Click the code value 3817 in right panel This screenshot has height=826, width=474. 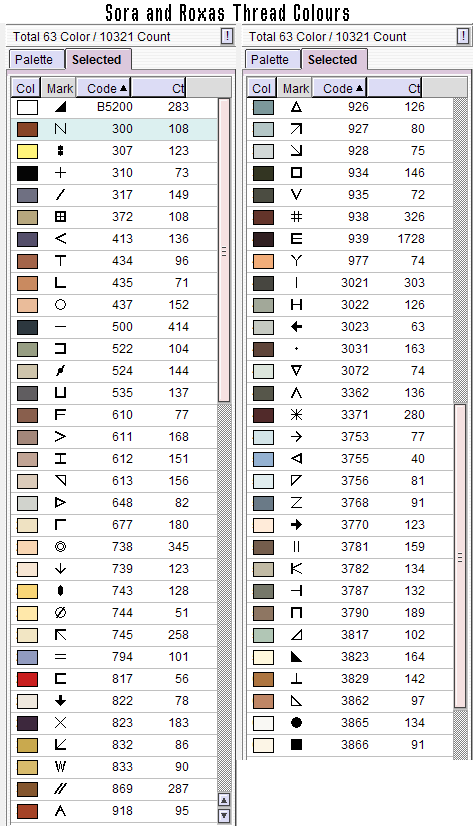(355, 635)
